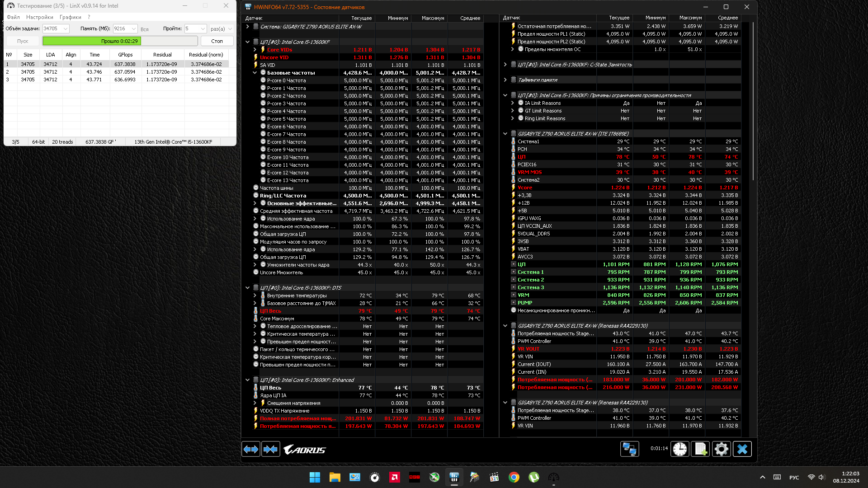Open the Память (Мб) dropdown

[x=134, y=28]
